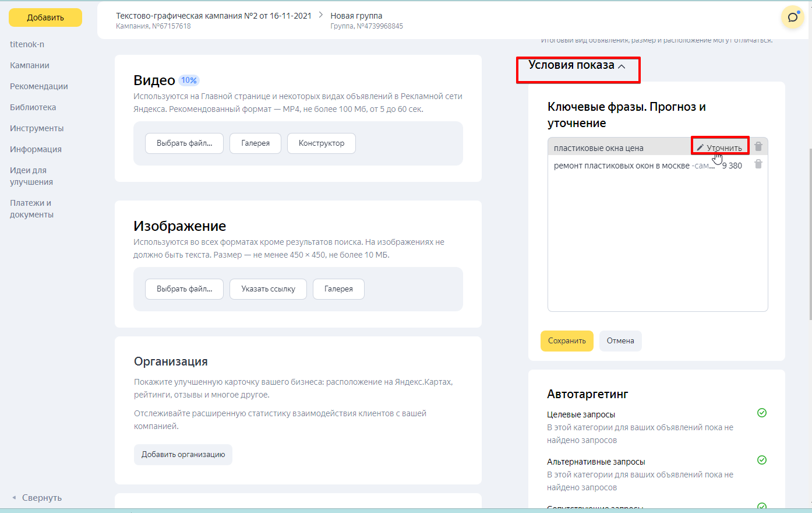This screenshot has width=812, height=513.
Task: Click the yellow Добавить button
Action: 45,17
